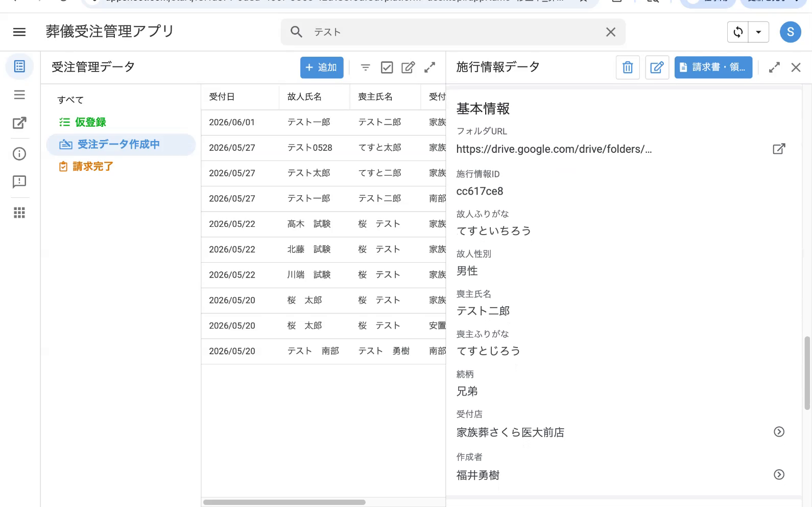The height and width of the screenshot is (507, 812).
Task: Open the external link sidebar icon
Action: [x=19, y=123]
